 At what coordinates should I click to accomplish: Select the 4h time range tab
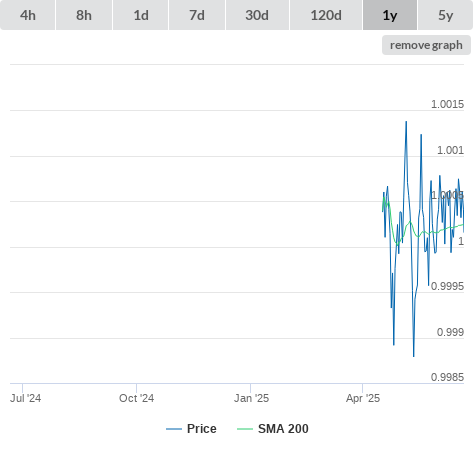click(28, 15)
